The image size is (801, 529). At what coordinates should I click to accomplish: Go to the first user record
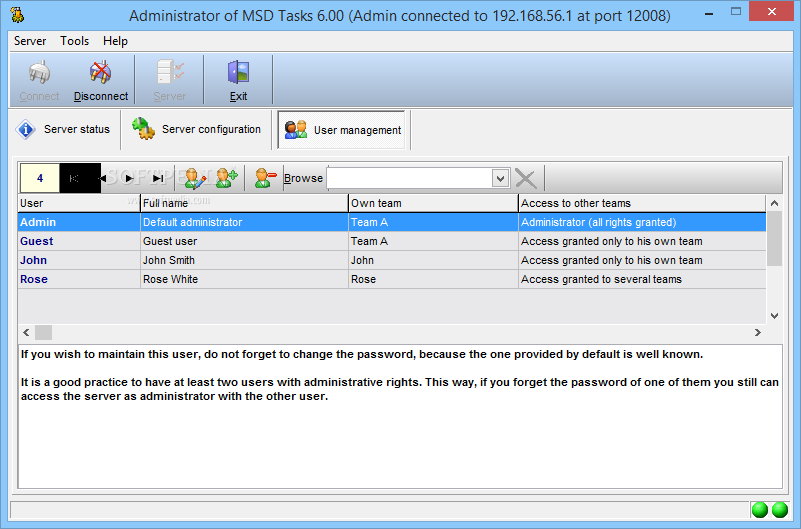pos(74,178)
